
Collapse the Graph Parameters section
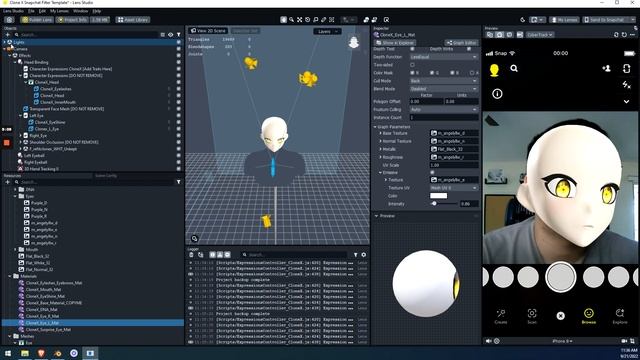375,127
